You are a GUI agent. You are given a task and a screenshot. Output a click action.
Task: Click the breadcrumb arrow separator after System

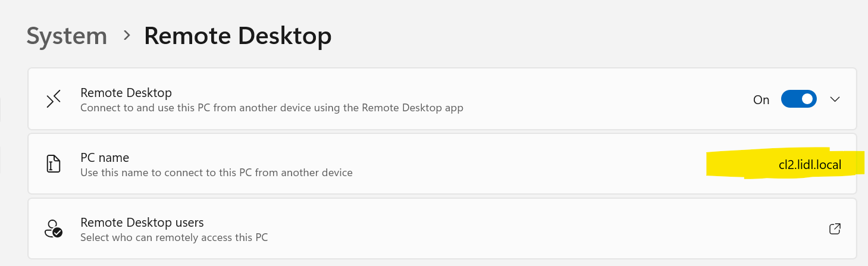[x=126, y=35]
